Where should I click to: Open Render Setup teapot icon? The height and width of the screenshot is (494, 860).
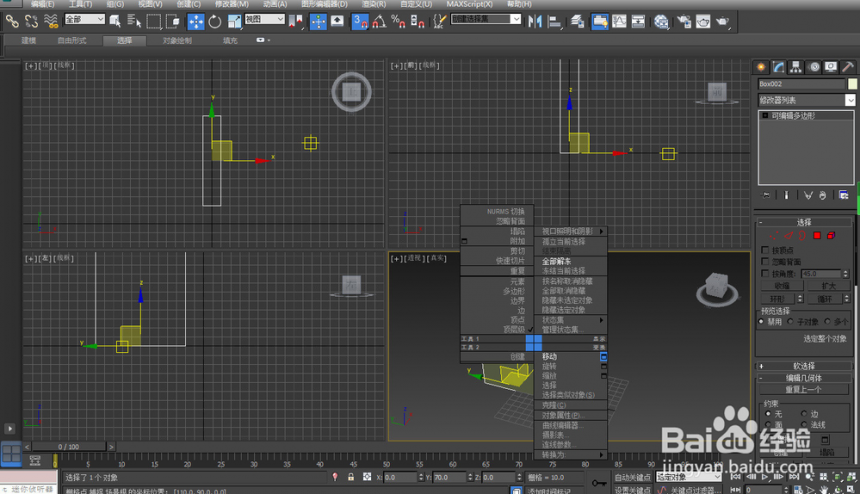(684, 21)
